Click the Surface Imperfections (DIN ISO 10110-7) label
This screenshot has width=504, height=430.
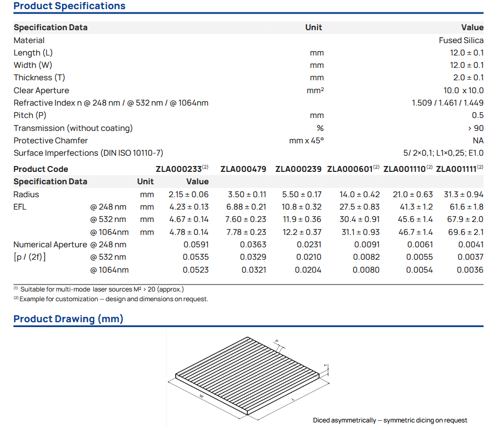point(88,153)
